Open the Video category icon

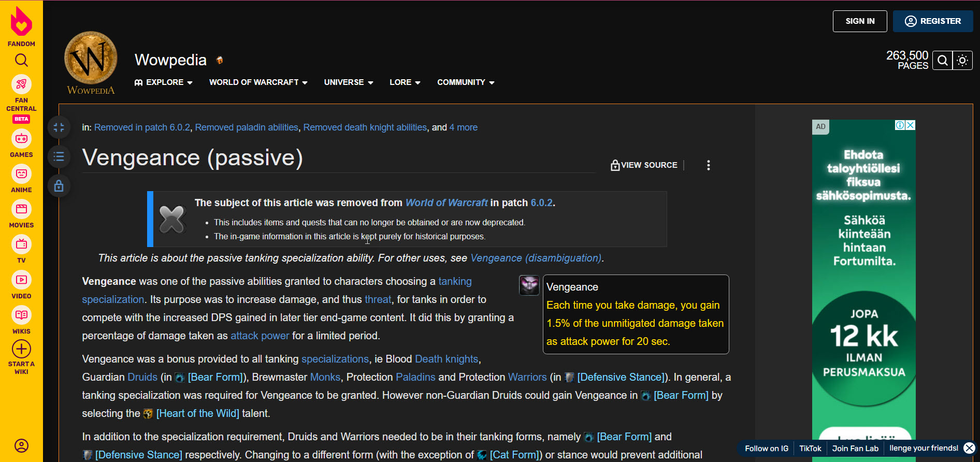point(21,280)
